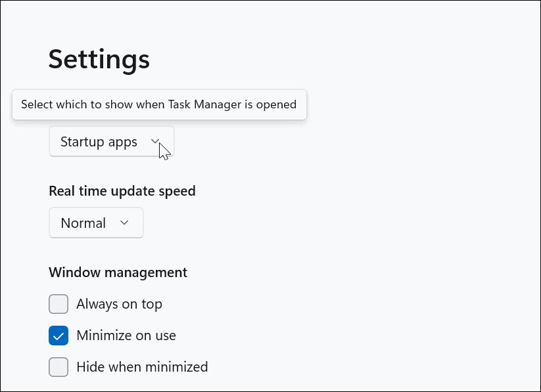541x392 pixels.
Task: Click inside the Normal selector box
Action: [x=83, y=223]
